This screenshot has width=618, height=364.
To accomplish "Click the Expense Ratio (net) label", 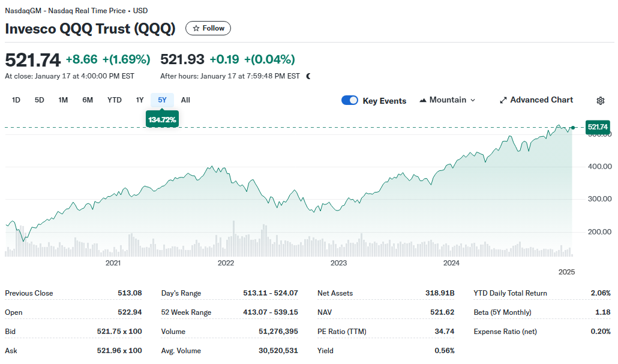I will tap(505, 332).
